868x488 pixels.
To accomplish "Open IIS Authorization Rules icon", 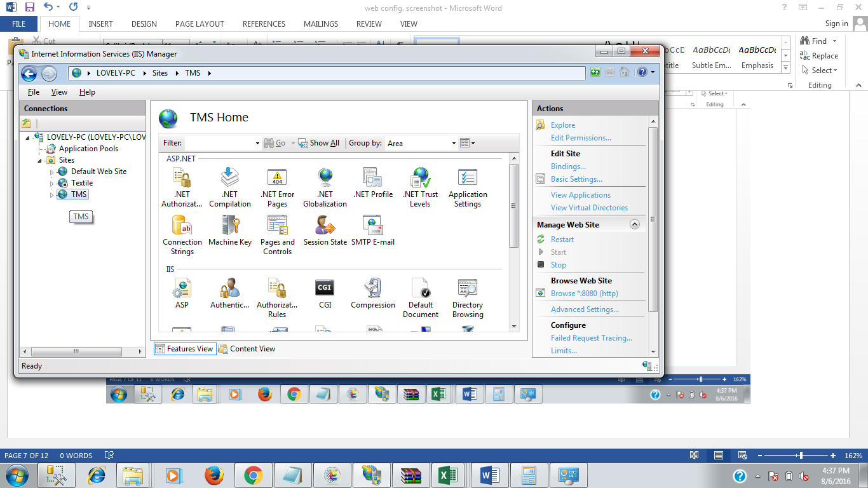I will tap(277, 297).
